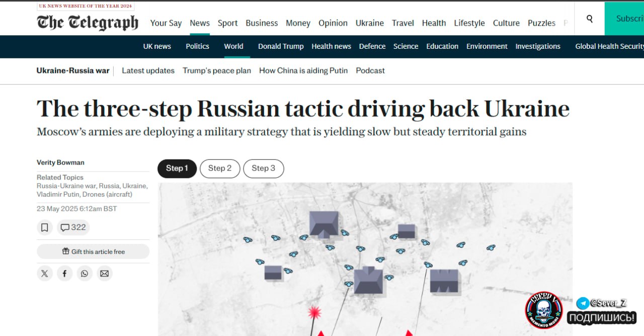Share article via Facebook icon

click(x=64, y=273)
